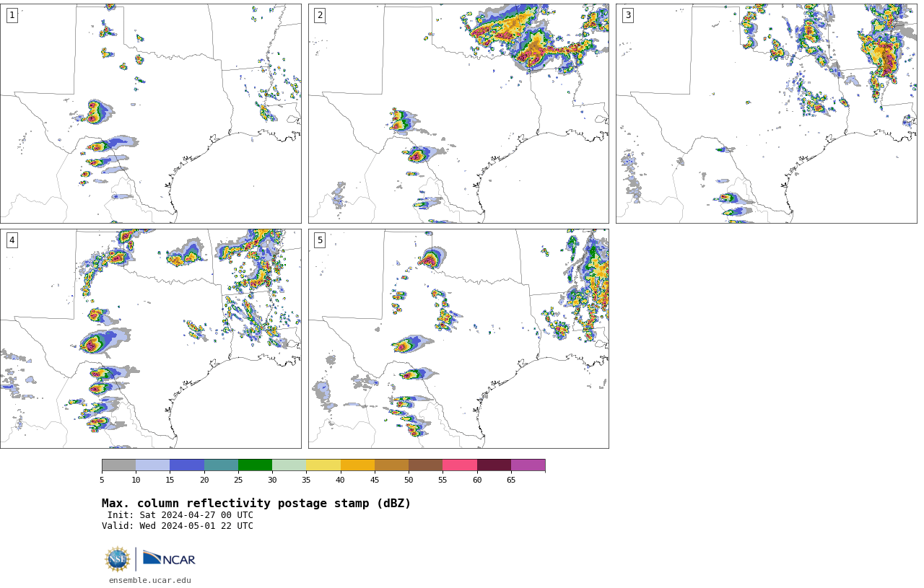This screenshot has width=924, height=588.
Task: Open ensemble member 1 reflectivity map
Action: (150, 113)
